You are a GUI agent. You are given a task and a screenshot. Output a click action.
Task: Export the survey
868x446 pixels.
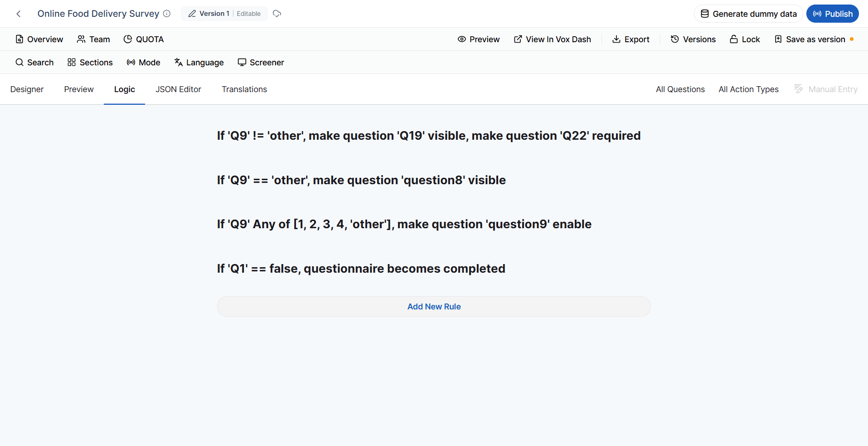pos(630,39)
